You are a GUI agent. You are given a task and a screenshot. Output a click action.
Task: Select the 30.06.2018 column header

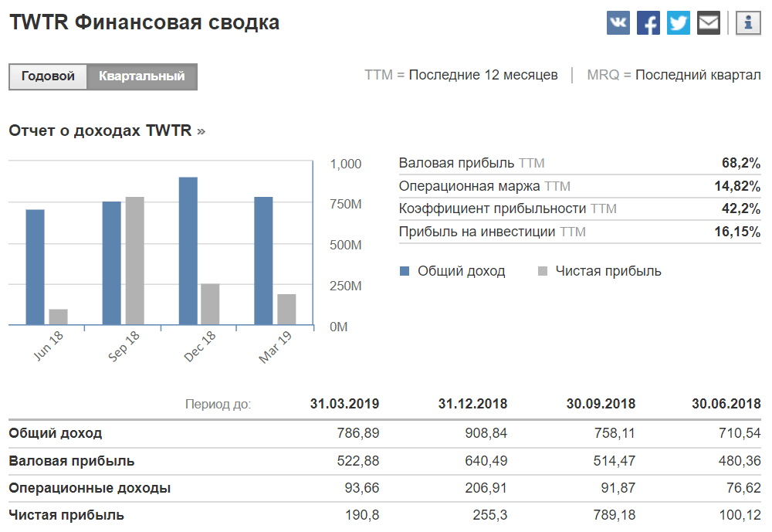726,404
